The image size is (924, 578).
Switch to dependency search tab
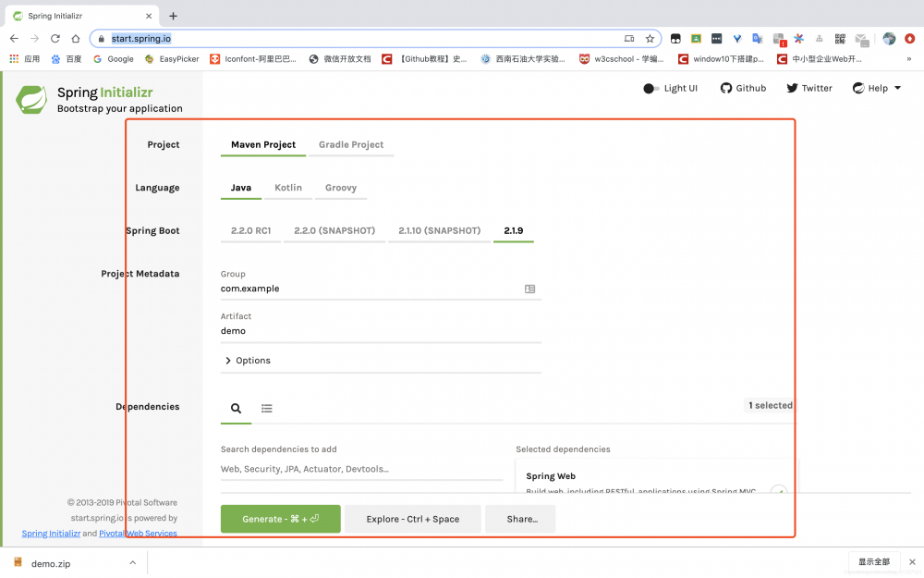236,409
